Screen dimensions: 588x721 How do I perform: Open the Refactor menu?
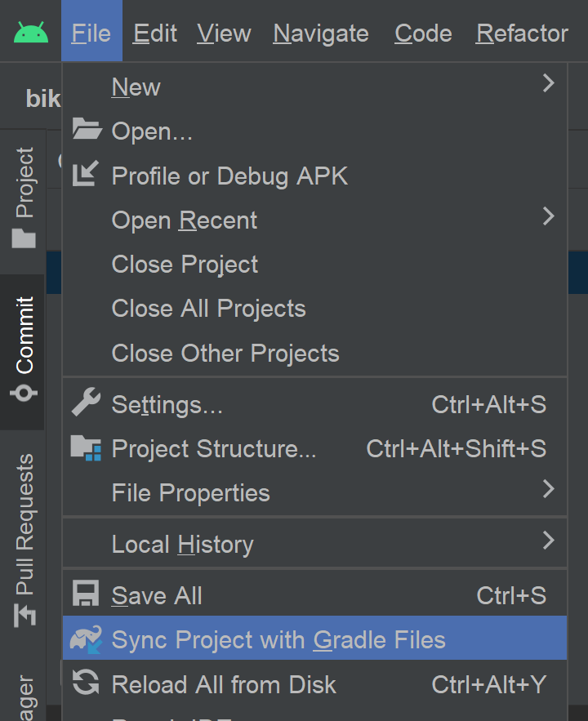[522, 33]
